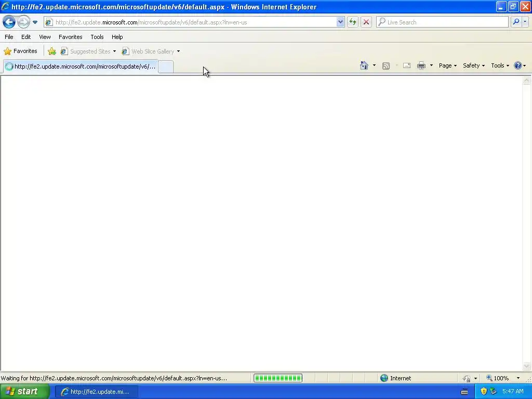Screen dimensions: 532x399
Task: Expand the Suggested Sites dropdown arrow
Action: point(114,51)
